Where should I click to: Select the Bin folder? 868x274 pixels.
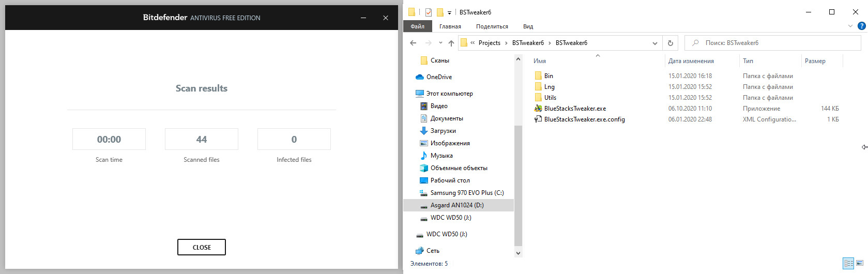[x=549, y=76]
